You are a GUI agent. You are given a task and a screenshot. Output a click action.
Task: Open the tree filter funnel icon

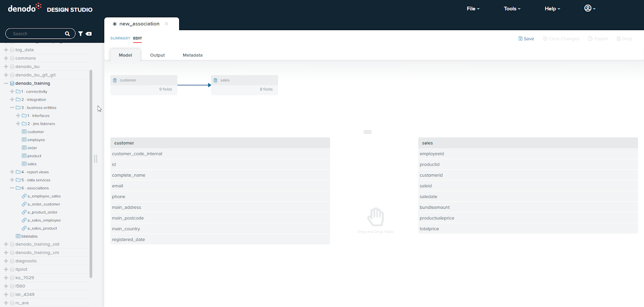[x=80, y=34]
